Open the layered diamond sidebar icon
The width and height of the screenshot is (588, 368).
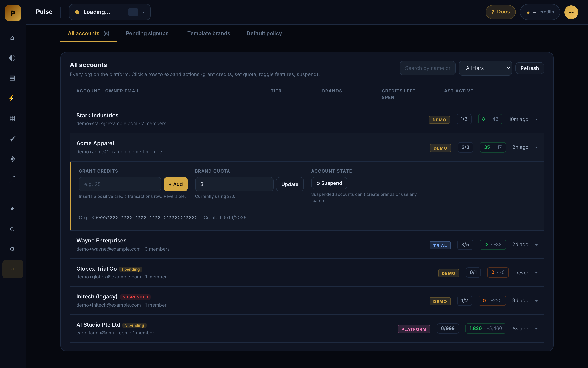(x=12, y=159)
